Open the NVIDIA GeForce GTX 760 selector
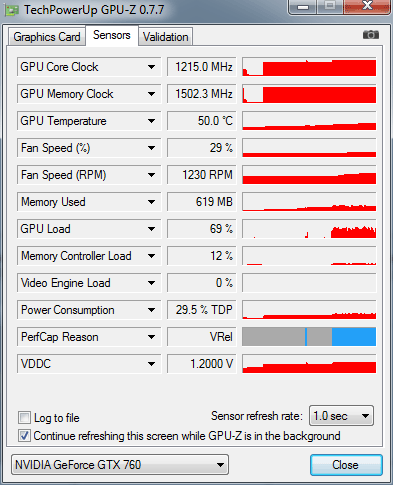393x485 pixels. coord(120,465)
